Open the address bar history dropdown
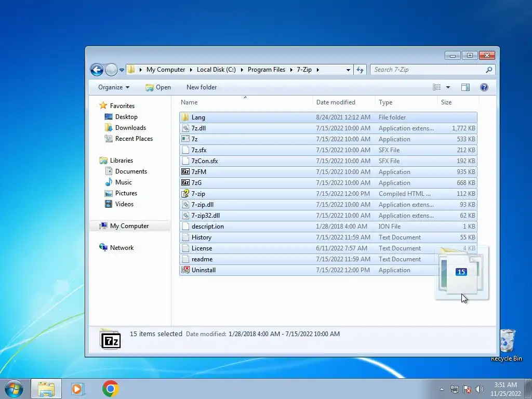The width and height of the screenshot is (532, 399). [348, 70]
